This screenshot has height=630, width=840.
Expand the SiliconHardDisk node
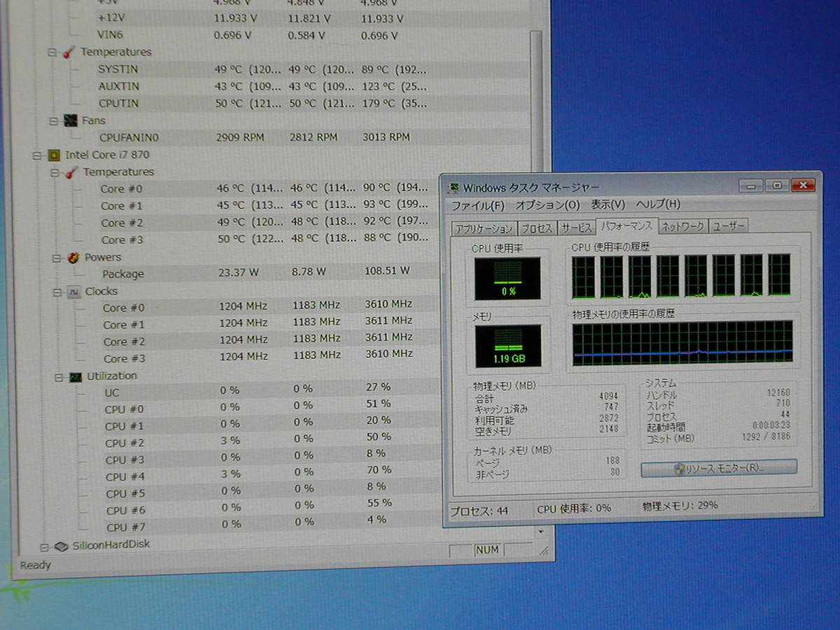pyautogui.click(x=43, y=547)
